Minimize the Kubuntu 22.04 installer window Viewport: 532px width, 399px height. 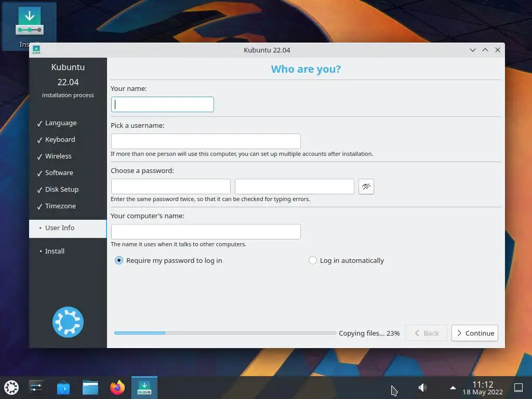coord(473,50)
